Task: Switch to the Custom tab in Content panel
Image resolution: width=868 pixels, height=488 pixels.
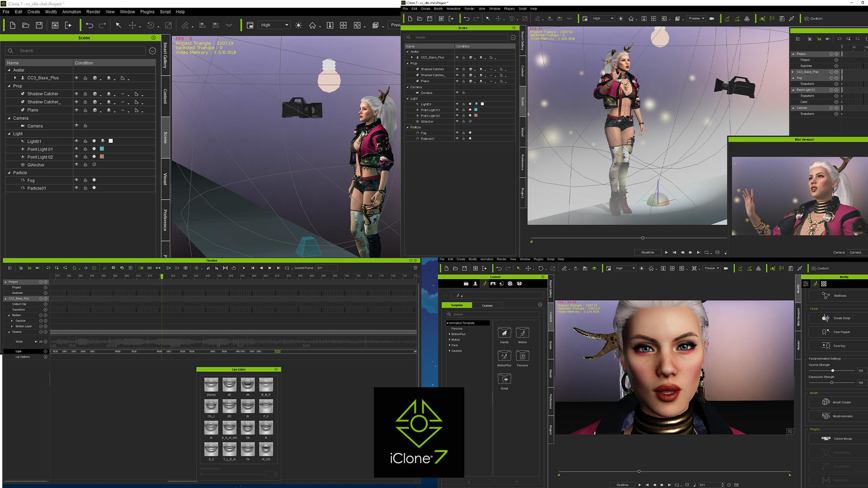Action: (x=487, y=305)
